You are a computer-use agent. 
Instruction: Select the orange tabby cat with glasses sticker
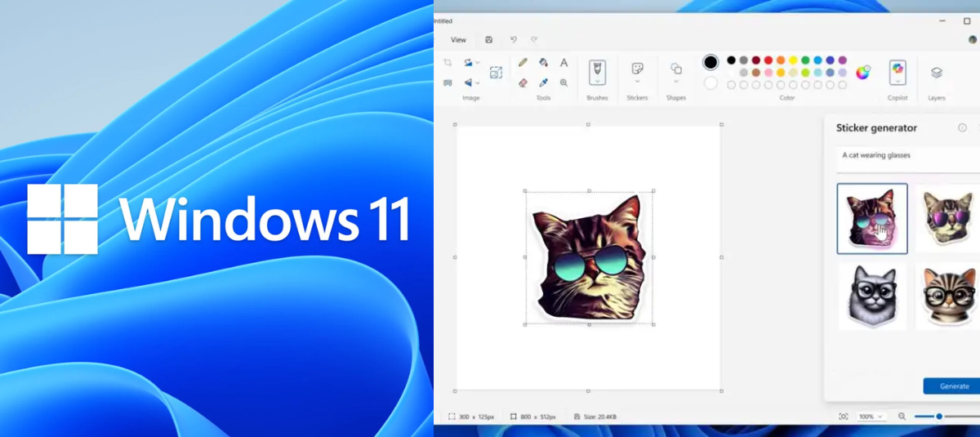click(x=947, y=296)
